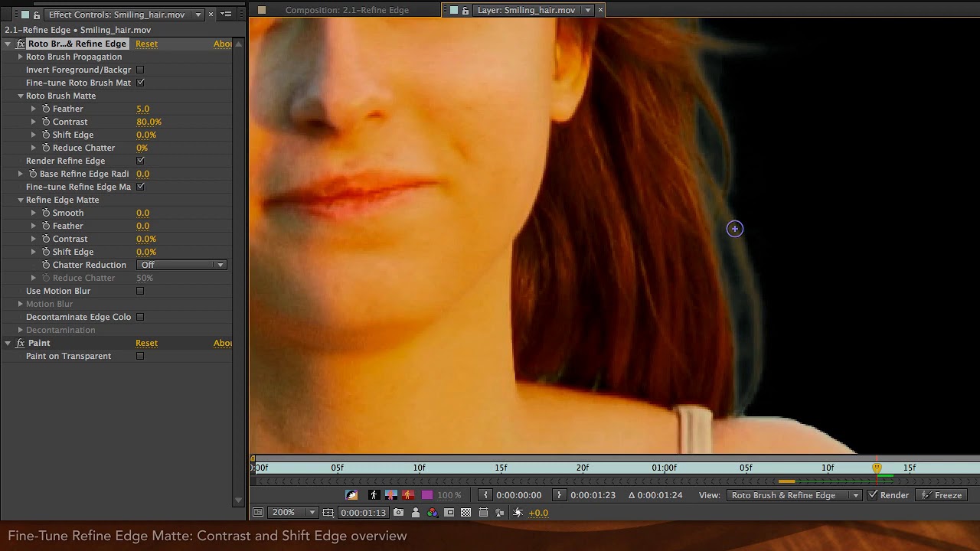Switch to Composition: 2.1-Refine Edge tab
The width and height of the screenshot is (980, 551).
(x=347, y=11)
